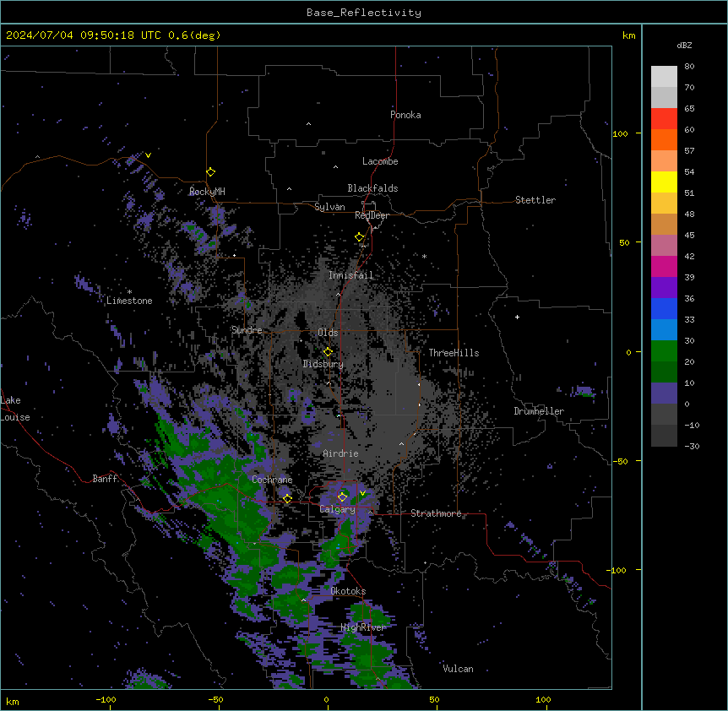Click the dBZ legend heading

coord(684,45)
